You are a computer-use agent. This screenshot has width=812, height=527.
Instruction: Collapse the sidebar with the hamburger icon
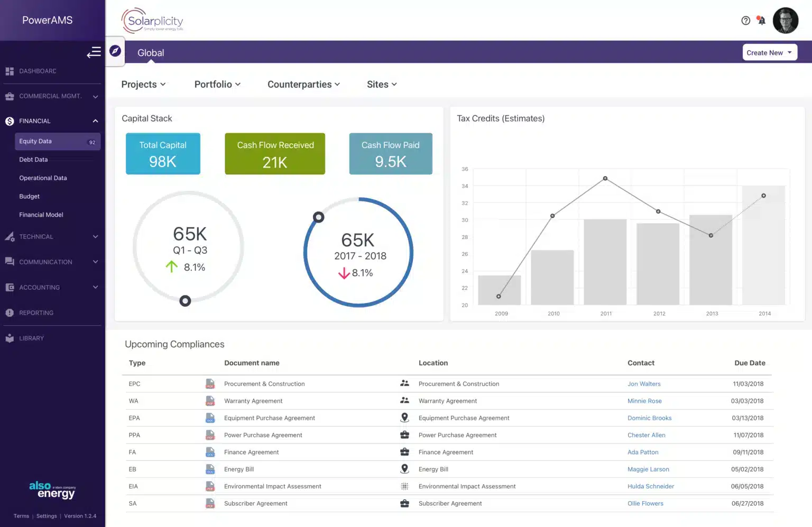click(x=94, y=52)
